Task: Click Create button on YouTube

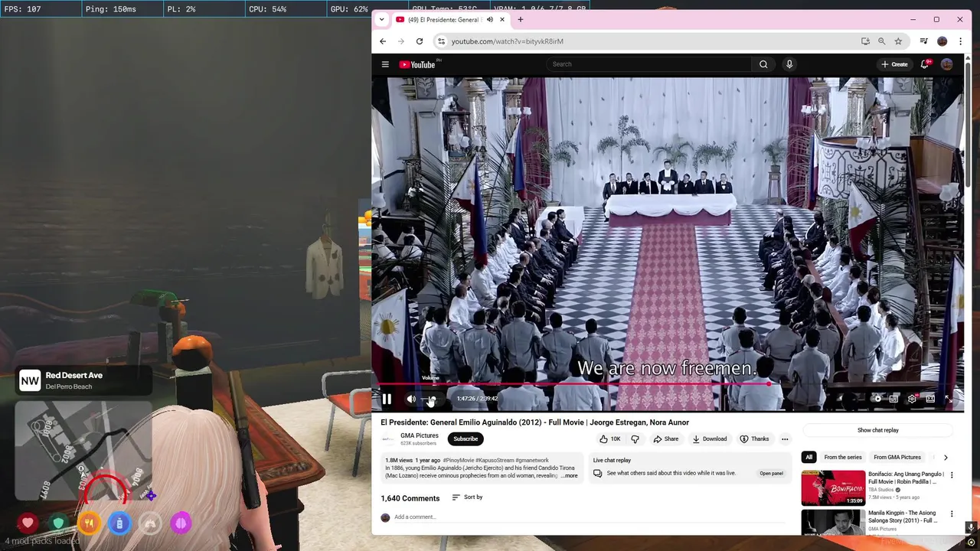Action: coord(894,64)
